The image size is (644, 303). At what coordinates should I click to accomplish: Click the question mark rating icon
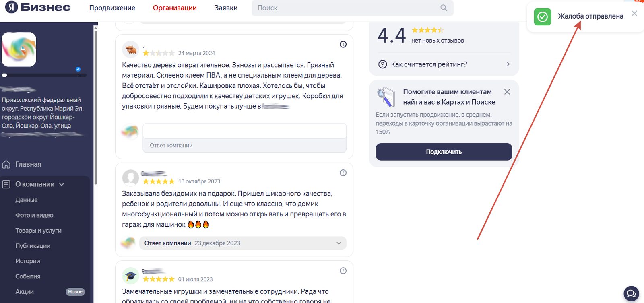[383, 64]
